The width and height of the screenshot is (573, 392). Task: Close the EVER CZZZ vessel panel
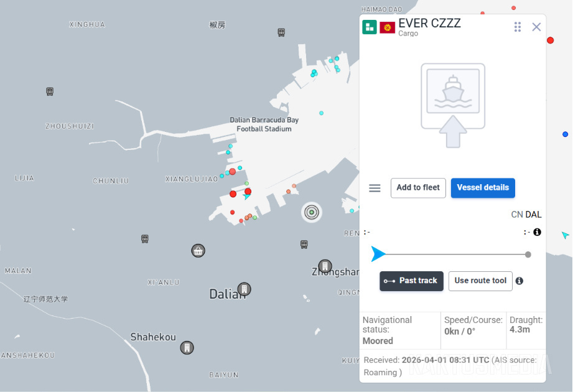pyautogui.click(x=536, y=27)
